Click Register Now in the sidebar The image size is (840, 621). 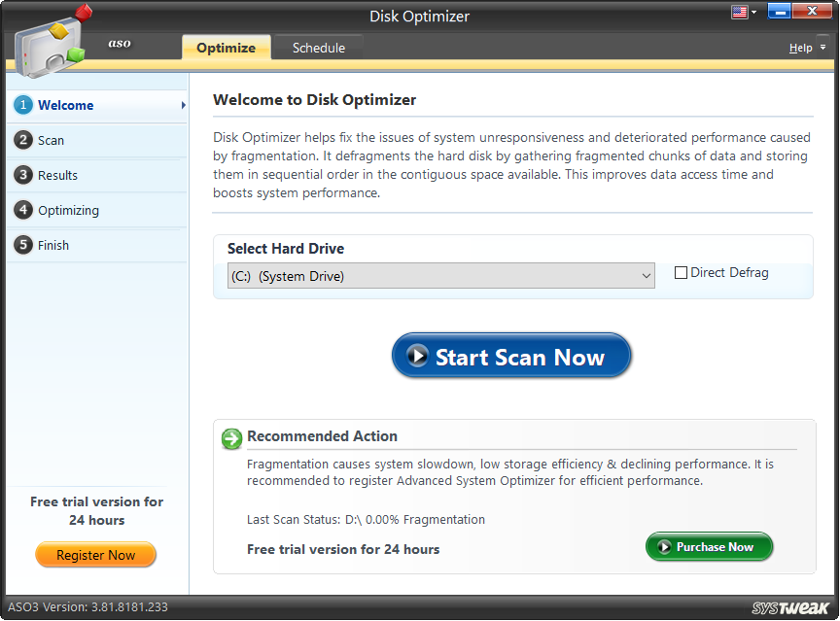point(95,555)
